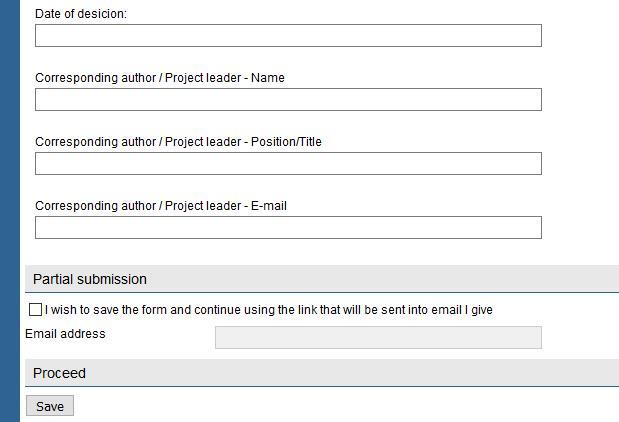Click the 'Email address' label
This screenshot has height=422, width=619.
point(65,334)
